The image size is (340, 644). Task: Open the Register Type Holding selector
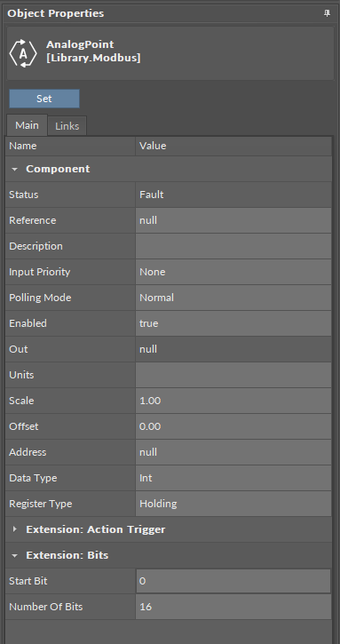[x=233, y=504]
